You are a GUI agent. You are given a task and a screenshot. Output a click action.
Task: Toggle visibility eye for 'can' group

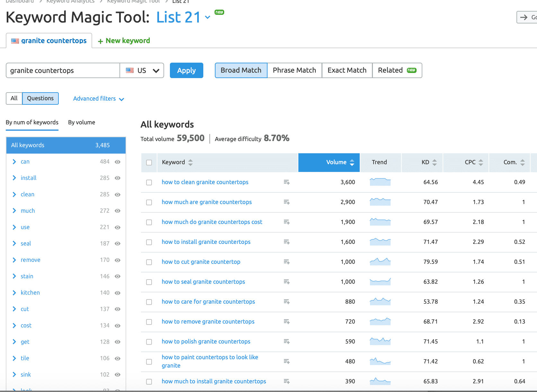(x=118, y=162)
